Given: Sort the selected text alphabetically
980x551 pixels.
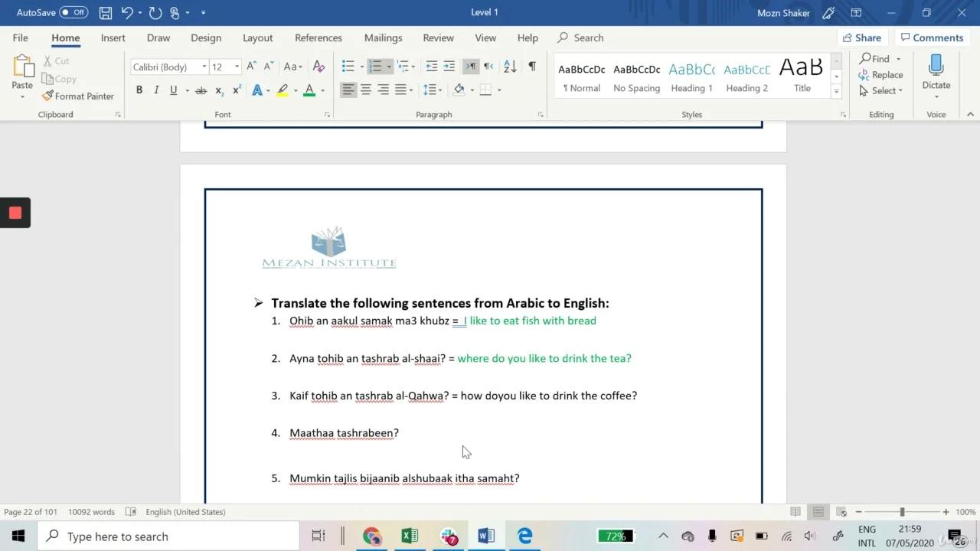Looking at the screenshot, I should coord(509,66).
